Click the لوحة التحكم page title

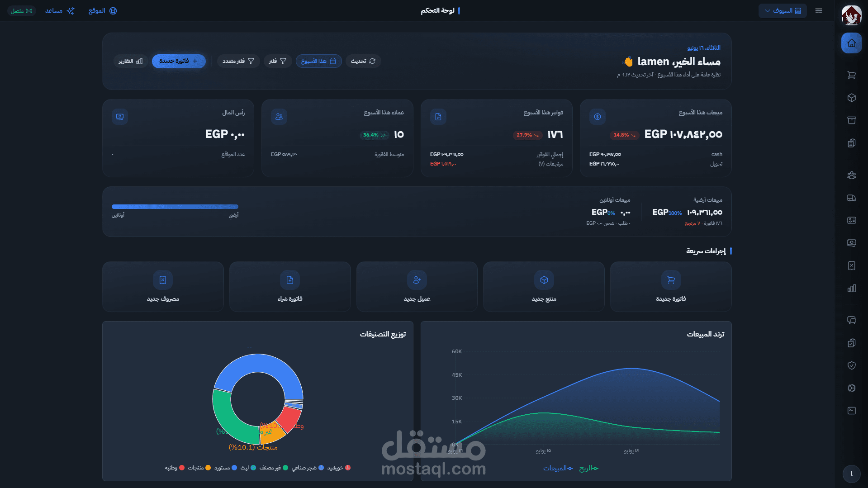pyautogui.click(x=438, y=11)
